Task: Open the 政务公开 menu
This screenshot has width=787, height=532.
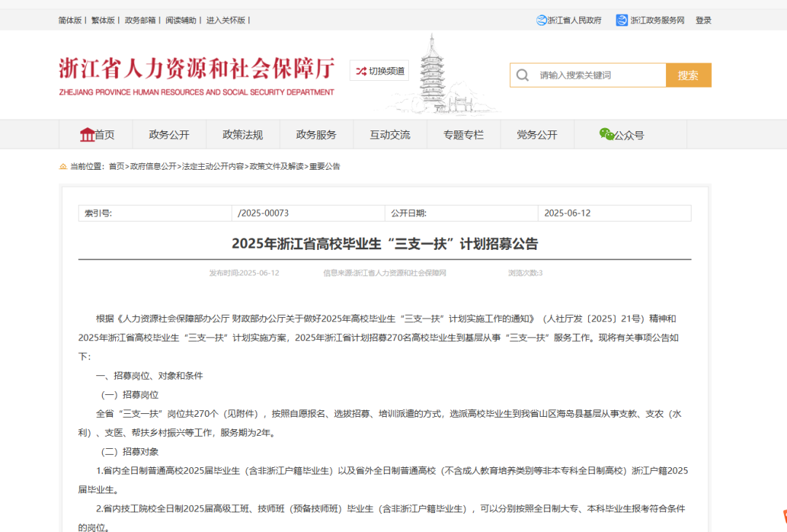Action: 169,135
